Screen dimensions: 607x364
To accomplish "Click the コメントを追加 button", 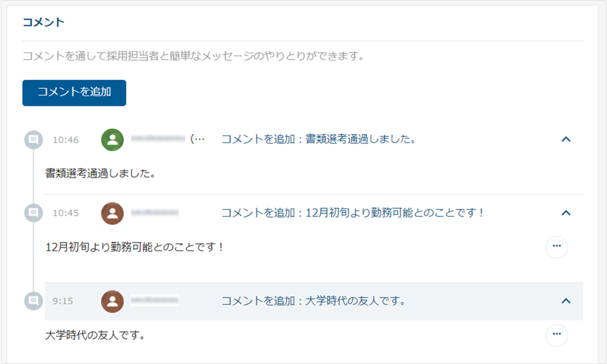I will tap(74, 93).
